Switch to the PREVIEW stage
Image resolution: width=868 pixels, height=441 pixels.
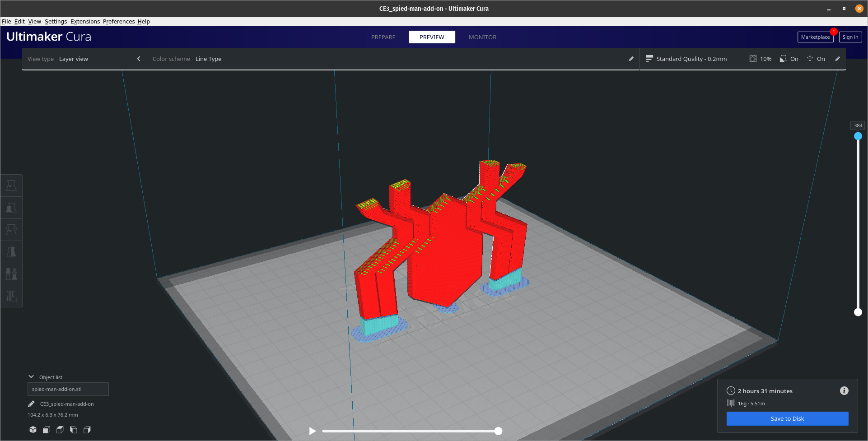click(432, 37)
